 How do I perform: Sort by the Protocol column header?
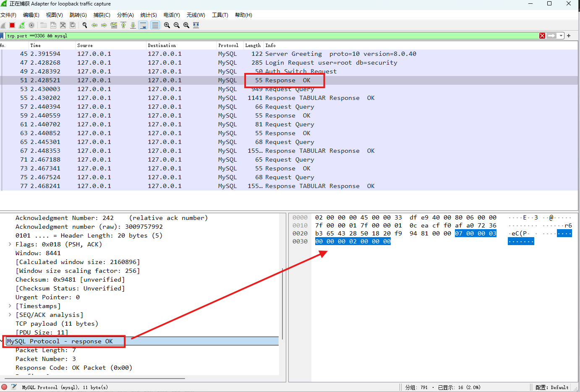(x=230, y=45)
